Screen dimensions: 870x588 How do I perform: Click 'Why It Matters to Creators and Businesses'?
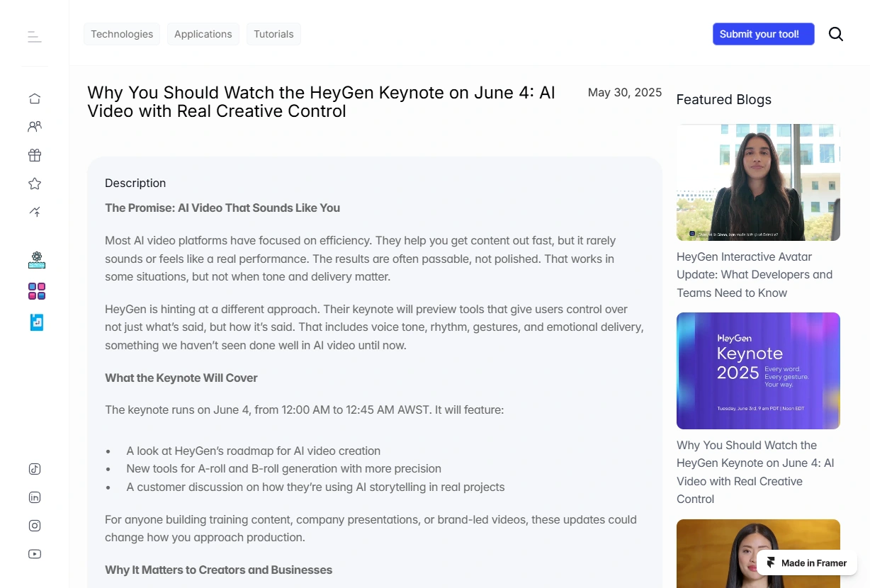click(219, 570)
